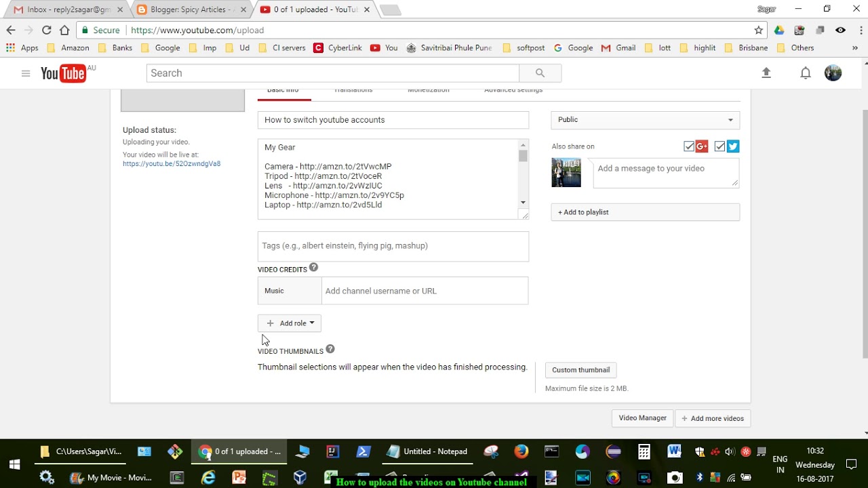The height and width of the screenshot is (488, 868).
Task: Open the account avatar menu
Action: 833,73
